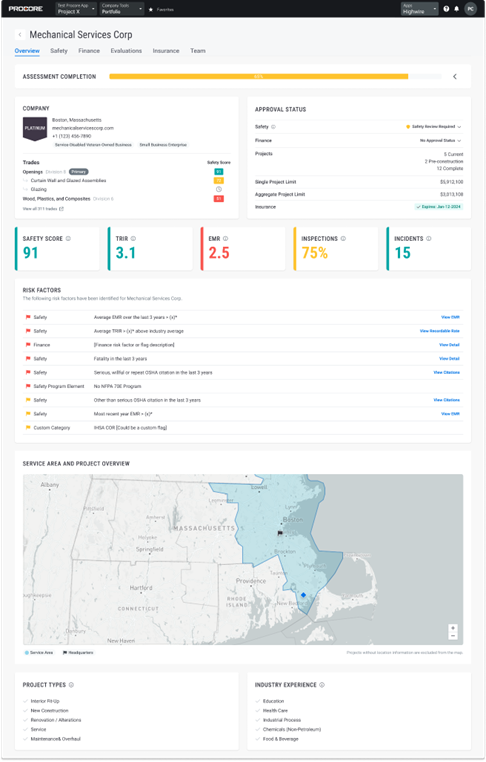Image resolution: width=486 pixels, height=762 pixels.
Task: Click the headquarters flag marker on map
Action: [280, 533]
